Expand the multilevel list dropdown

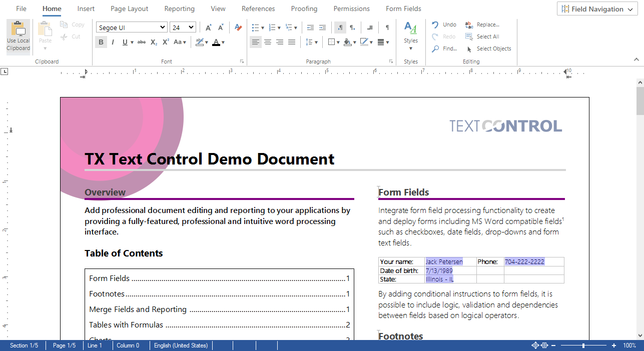pyautogui.click(x=296, y=27)
